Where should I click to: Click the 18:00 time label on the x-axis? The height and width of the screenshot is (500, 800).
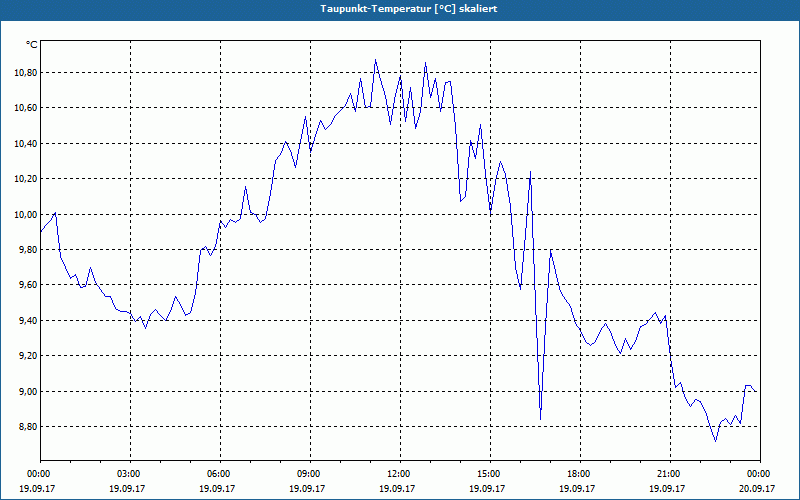pyautogui.click(x=580, y=474)
